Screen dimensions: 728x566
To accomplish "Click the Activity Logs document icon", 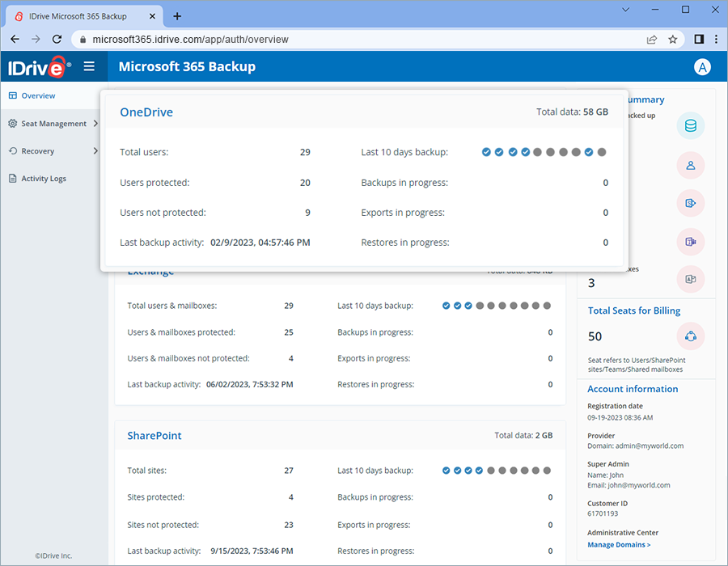I will (12, 179).
